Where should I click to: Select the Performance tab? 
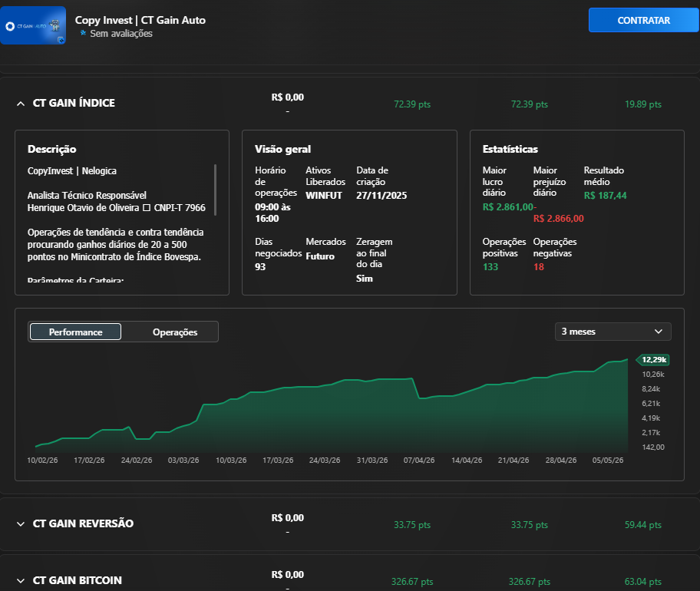pyautogui.click(x=75, y=332)
